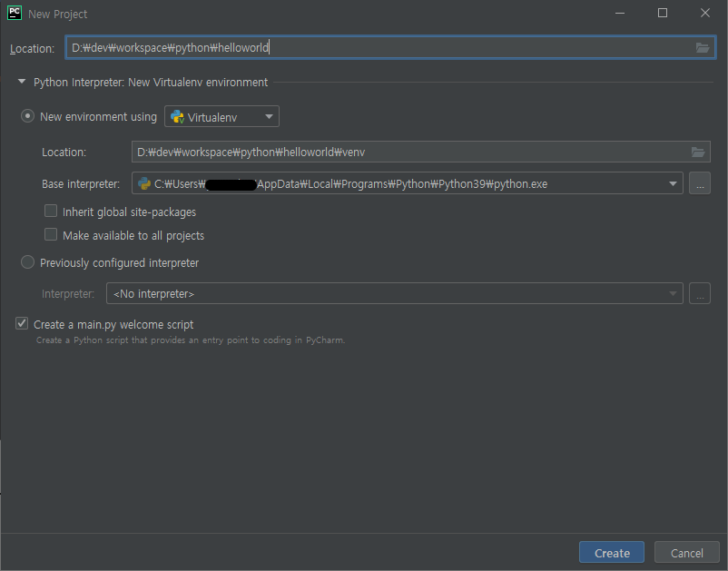Click the Cancel button
The height and width of the screenshot is (571, 728).
tap(686, 553)
